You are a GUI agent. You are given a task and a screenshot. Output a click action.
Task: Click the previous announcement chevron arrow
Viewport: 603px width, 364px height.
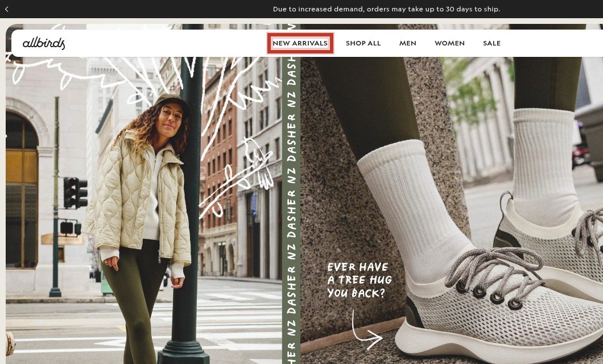tap(6, 9)
